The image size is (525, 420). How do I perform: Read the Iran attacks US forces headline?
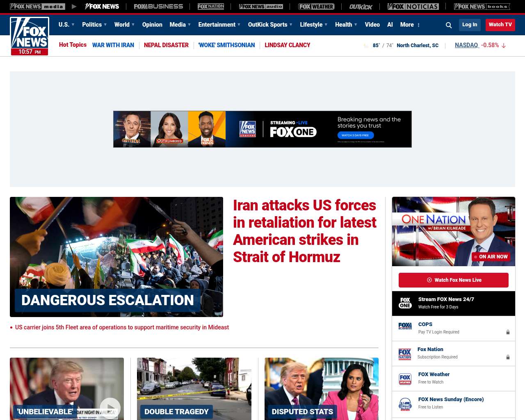tap(305, 231)
